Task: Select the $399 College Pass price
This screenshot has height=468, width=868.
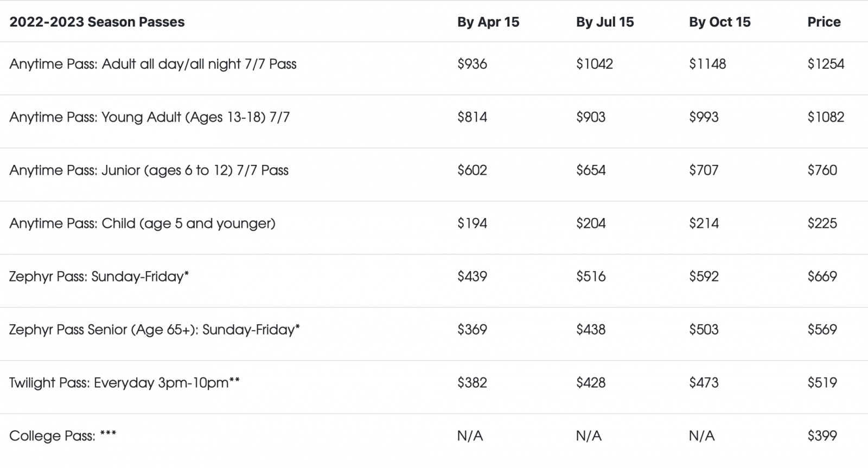Action: [822, 436]
